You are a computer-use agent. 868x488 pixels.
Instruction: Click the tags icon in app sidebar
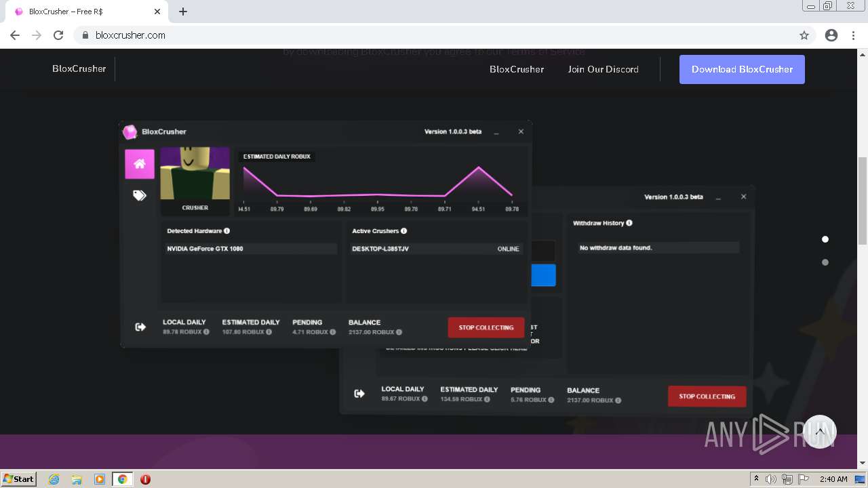pos(140,196)
